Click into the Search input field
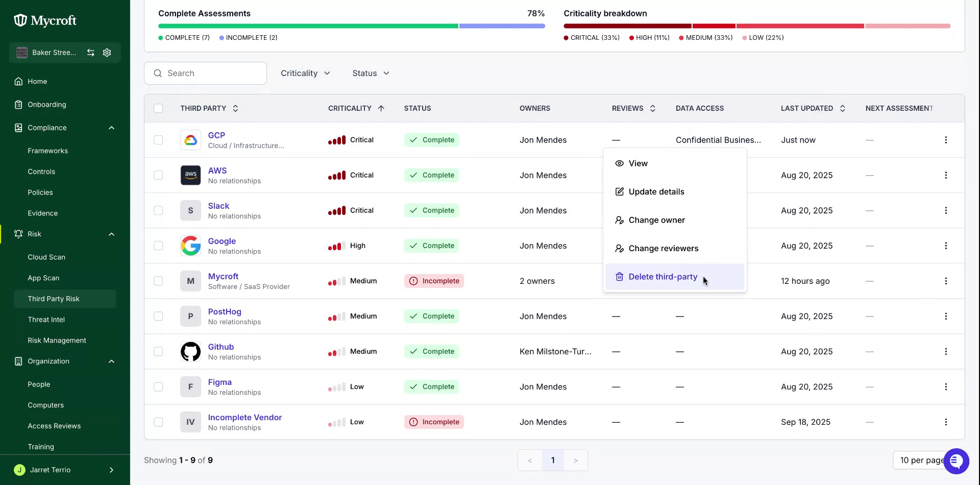Screen dimensions: 980x485 pos(205,73)
